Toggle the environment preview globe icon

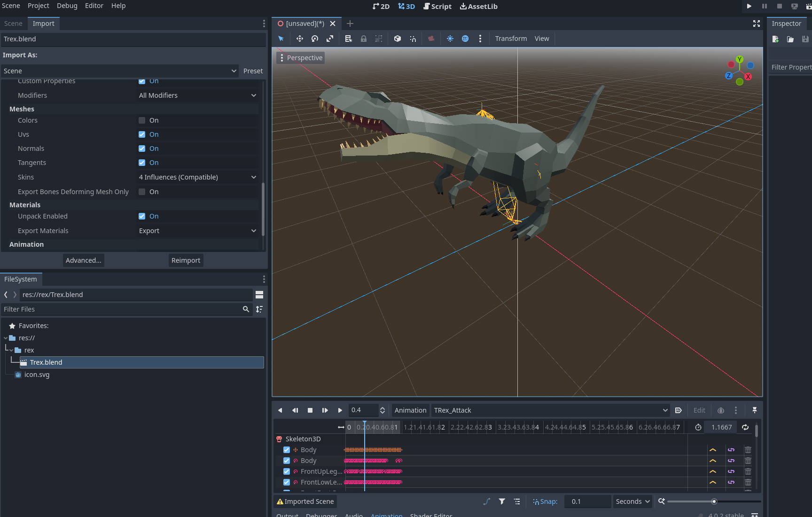click(465, 39)
